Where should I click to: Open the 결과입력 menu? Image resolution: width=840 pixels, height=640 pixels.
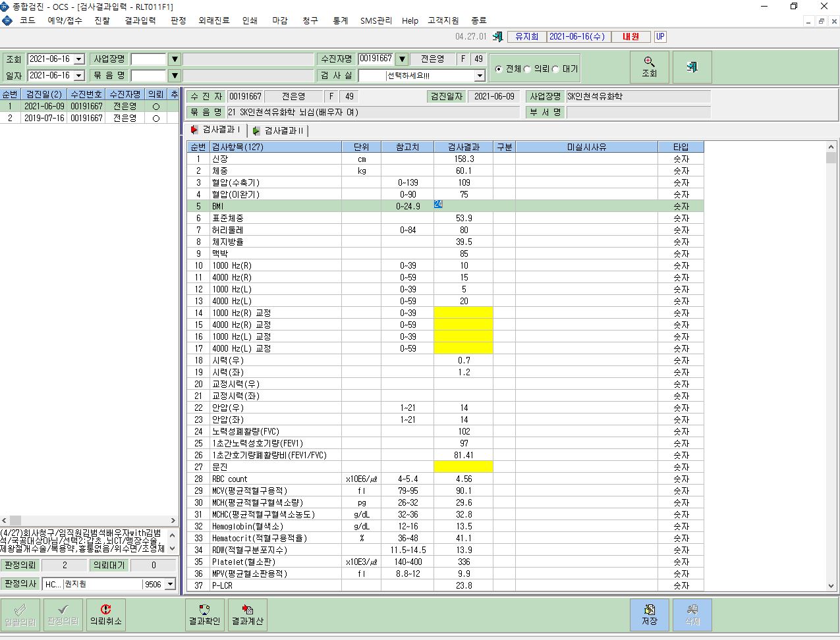pos(140,20)
